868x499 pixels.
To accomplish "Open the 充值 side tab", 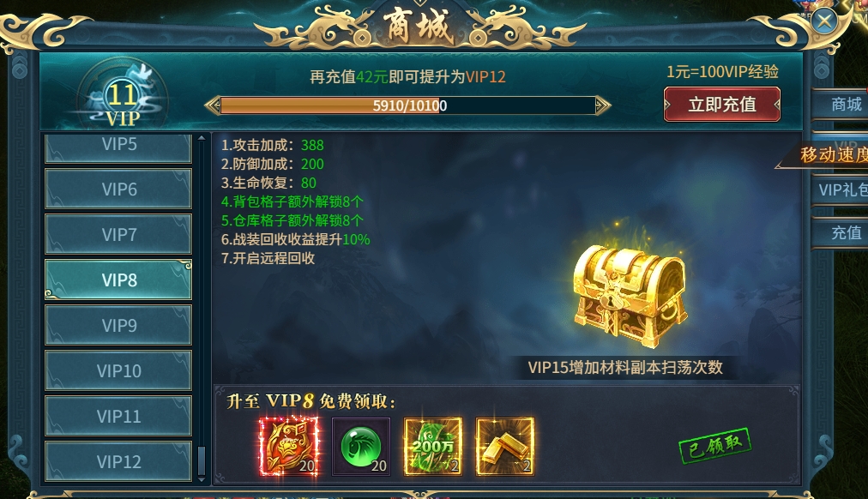I will pyautogui.click(x=841, y=232).
